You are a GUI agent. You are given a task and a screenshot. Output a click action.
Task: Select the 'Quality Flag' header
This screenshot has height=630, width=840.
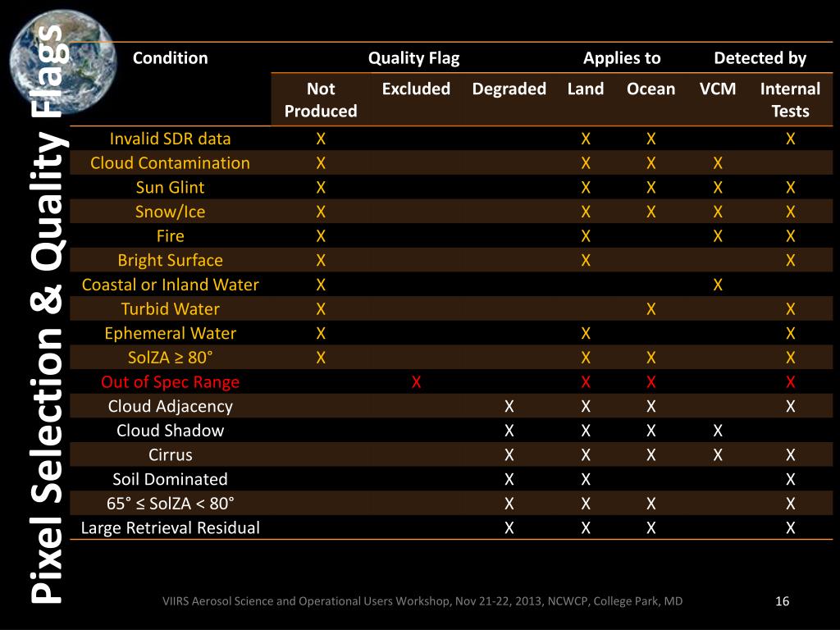413,58
